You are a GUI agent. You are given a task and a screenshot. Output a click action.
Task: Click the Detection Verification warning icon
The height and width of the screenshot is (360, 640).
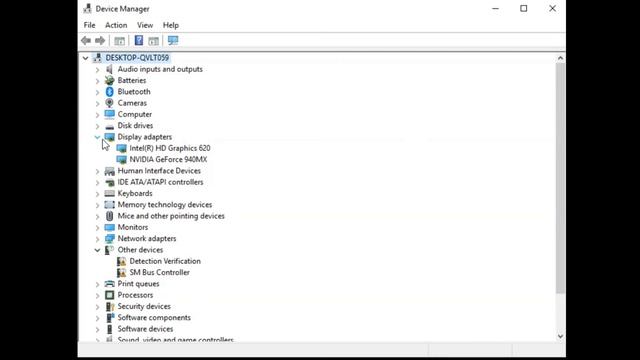point(121,261)
